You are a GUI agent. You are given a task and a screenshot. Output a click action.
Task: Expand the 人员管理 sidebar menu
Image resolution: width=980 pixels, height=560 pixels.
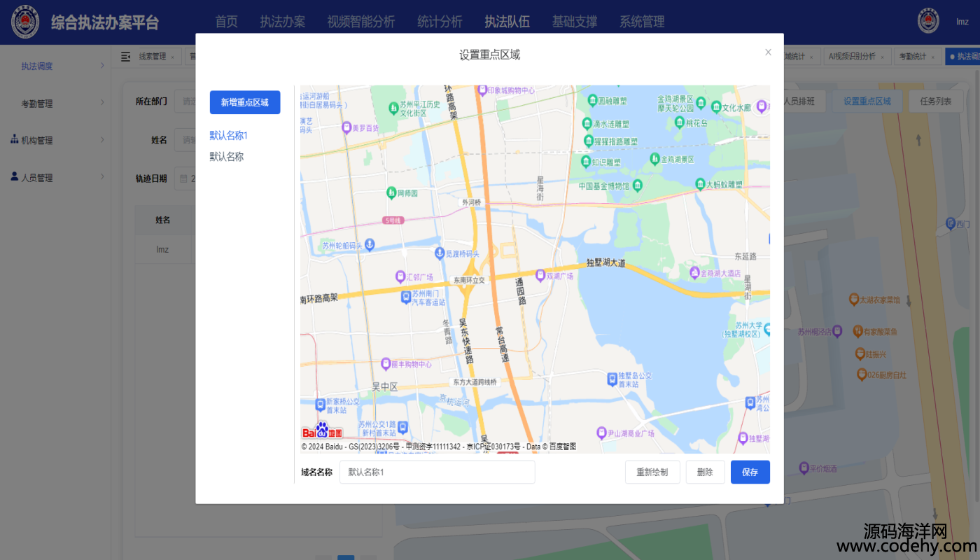(56, 178)
